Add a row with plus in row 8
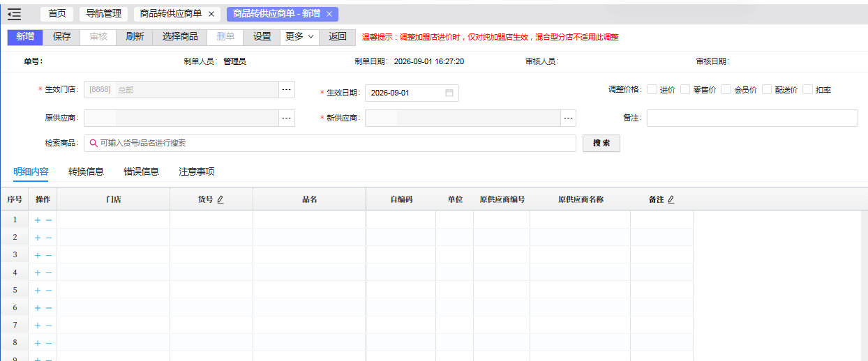Image resolution: width=868 pixels, height=361 pixels. [x=38, y=343]
